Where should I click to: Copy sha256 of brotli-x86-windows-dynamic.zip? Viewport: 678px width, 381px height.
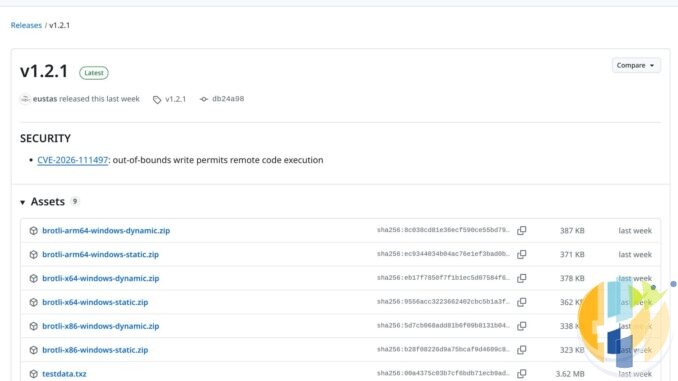(x=522, y=326)
